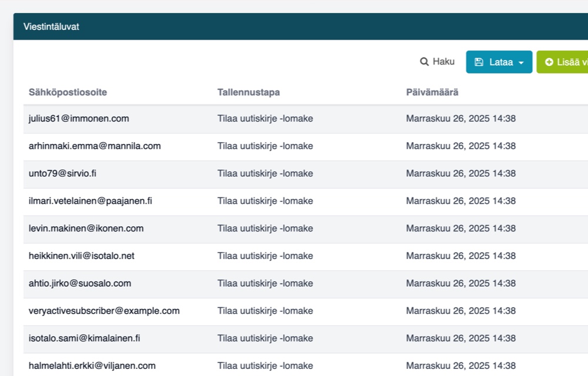Select the ahtio.jirko@suosalo.com row
This screenshot has width=588, height=376.
pyautogui.click(x=80, y=283)
